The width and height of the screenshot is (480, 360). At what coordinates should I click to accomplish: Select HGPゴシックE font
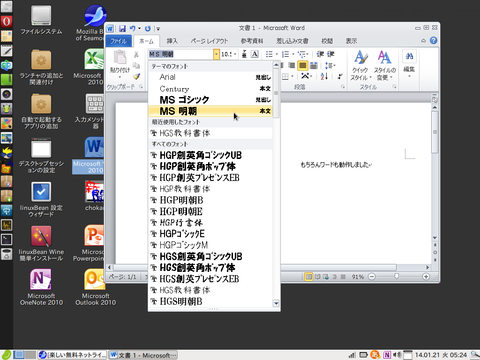[x=210, y=234]
